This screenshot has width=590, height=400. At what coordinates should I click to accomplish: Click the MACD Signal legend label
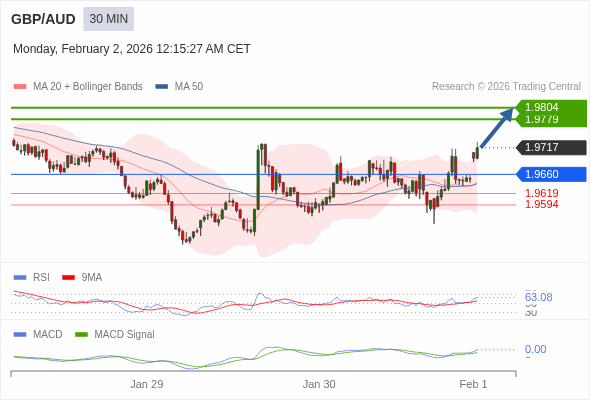[x=125, y=335]
